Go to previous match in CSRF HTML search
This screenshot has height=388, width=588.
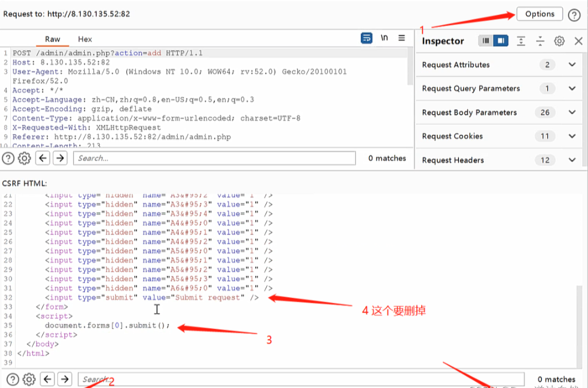click(47, 379)
